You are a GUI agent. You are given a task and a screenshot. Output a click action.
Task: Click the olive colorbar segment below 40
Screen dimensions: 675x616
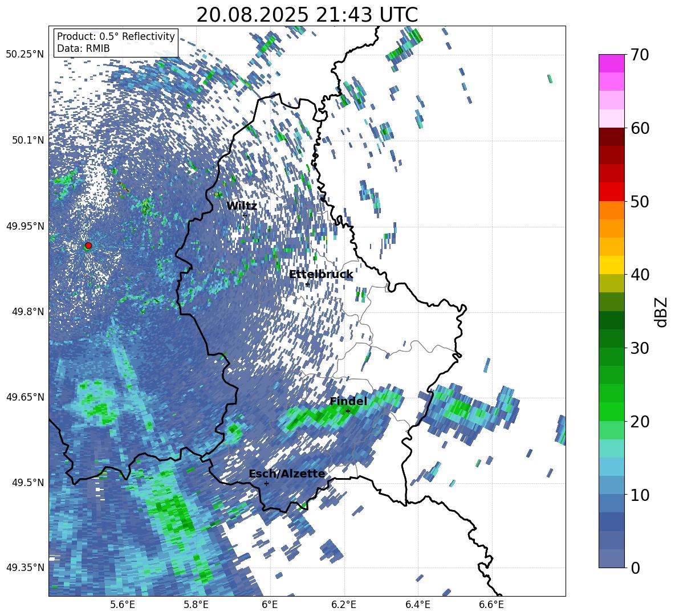coord(611,283)
